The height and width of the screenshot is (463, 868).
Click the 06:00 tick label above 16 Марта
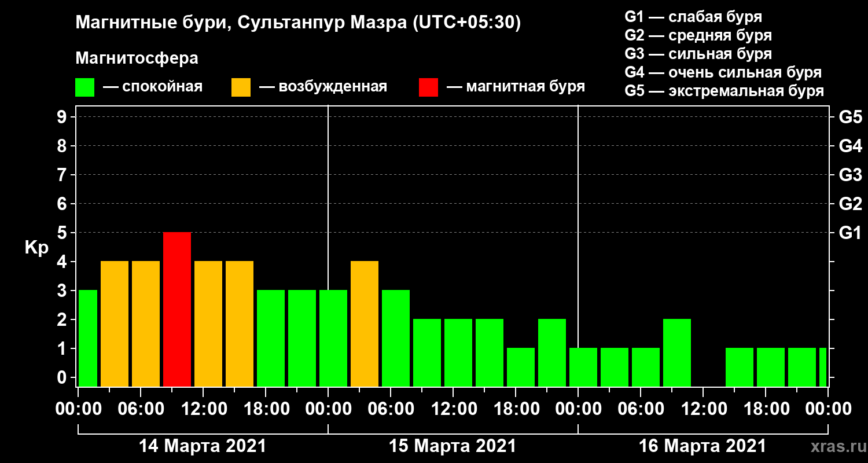641,409
